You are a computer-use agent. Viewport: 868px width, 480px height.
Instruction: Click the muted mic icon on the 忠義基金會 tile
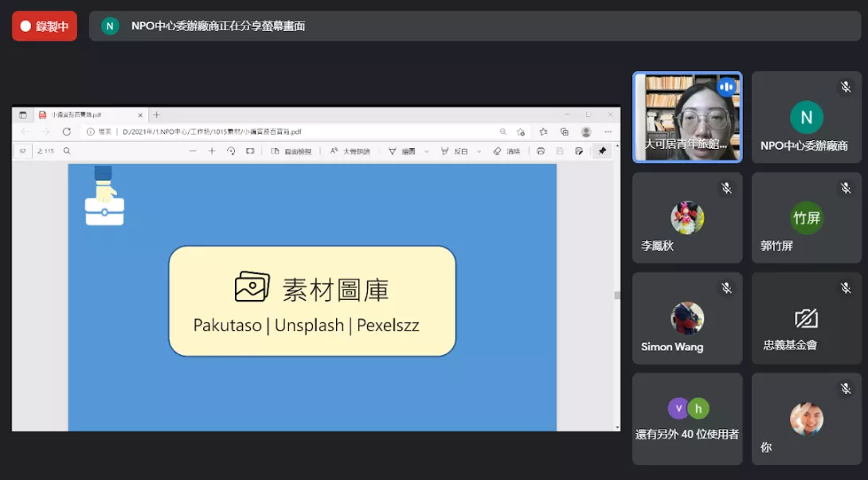[846, 288]
